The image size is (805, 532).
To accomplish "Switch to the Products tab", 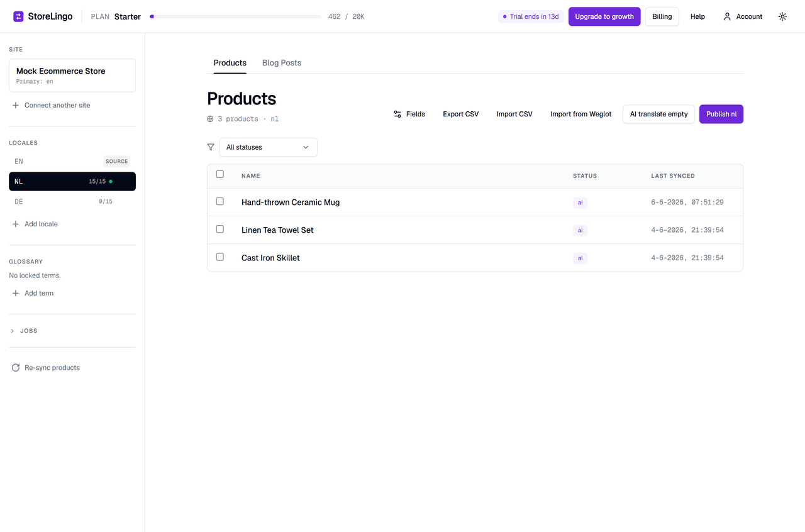I will click(230, 63).
